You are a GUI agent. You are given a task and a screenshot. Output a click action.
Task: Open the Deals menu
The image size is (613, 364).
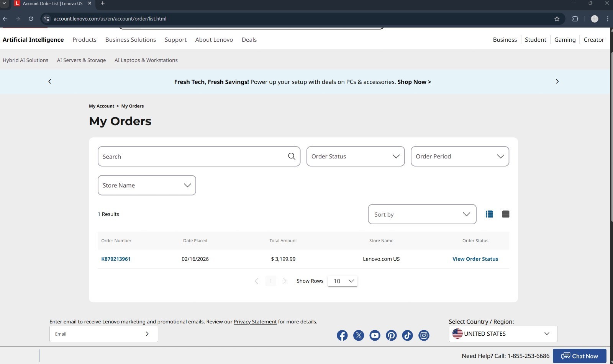tap(249, 39)
